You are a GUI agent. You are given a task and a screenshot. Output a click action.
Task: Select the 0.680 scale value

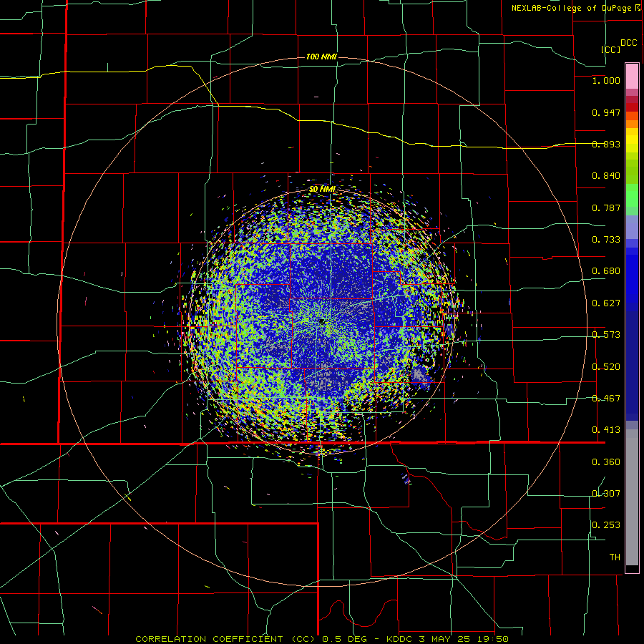tap(606, 271)
